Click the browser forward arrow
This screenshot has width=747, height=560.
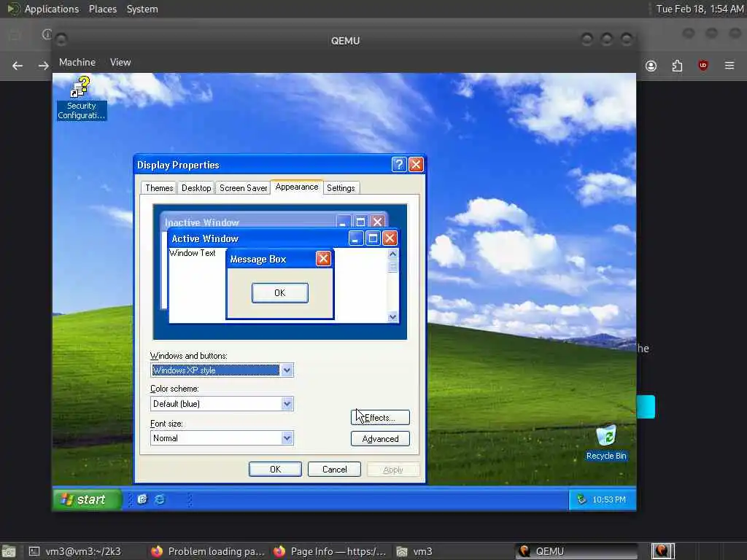click(x=43, y=66)
